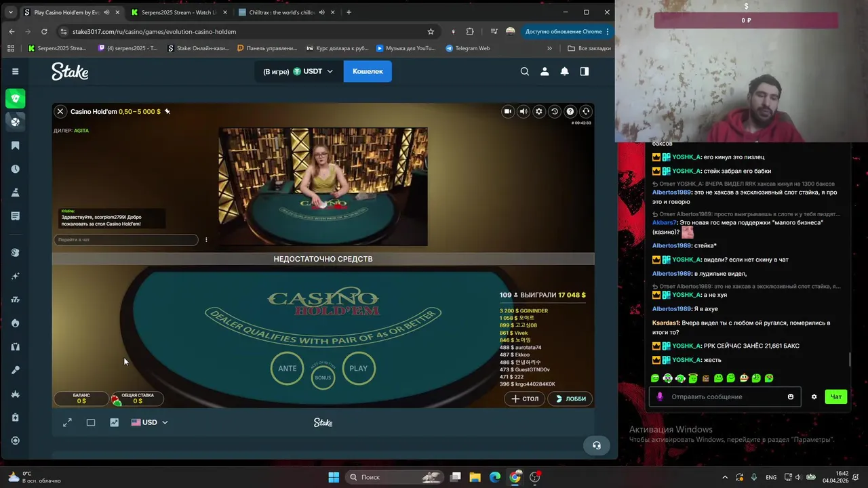The image size is (868, 488).
Task: Click the ANTE betting spot
Action: click(x=288, y=368)
